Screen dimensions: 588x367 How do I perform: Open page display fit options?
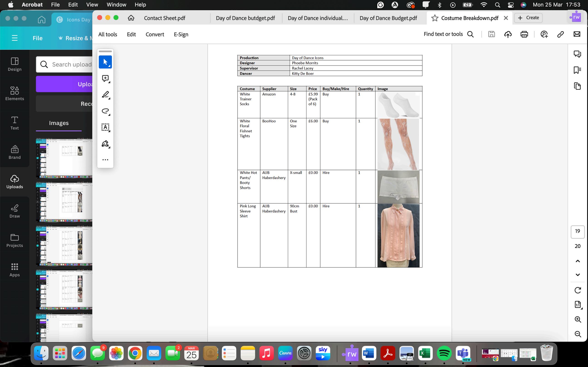[x=578, y=304]
